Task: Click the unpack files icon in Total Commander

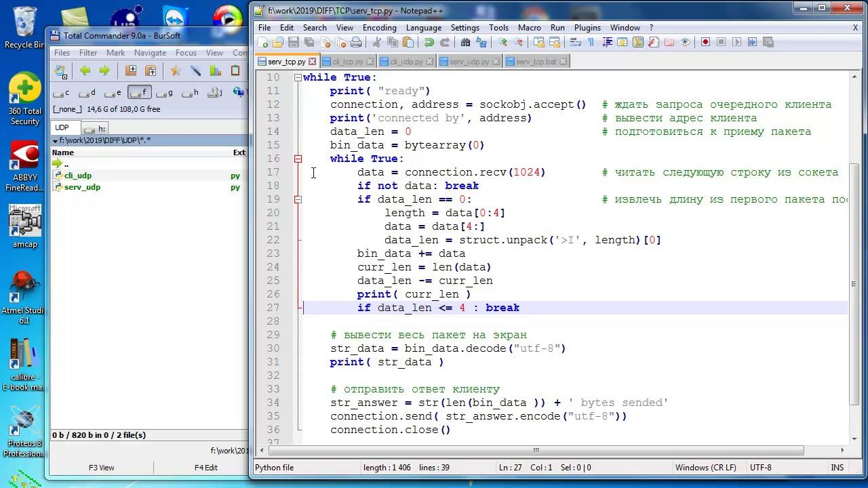Action: [151, 70]
